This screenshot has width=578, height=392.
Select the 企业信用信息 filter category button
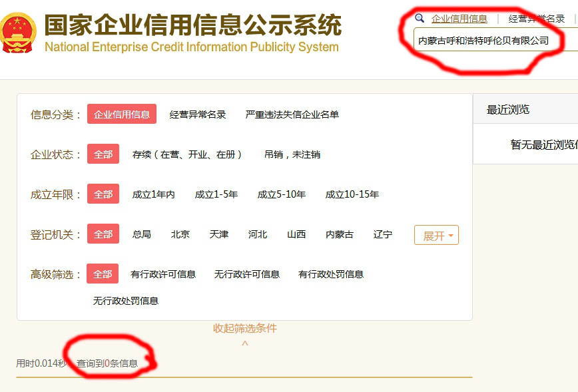[122, 114]
